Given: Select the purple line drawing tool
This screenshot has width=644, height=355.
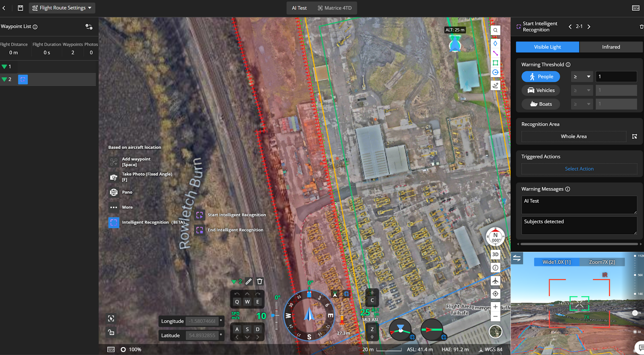Looking at the screenshot, I should click(495, 53).
